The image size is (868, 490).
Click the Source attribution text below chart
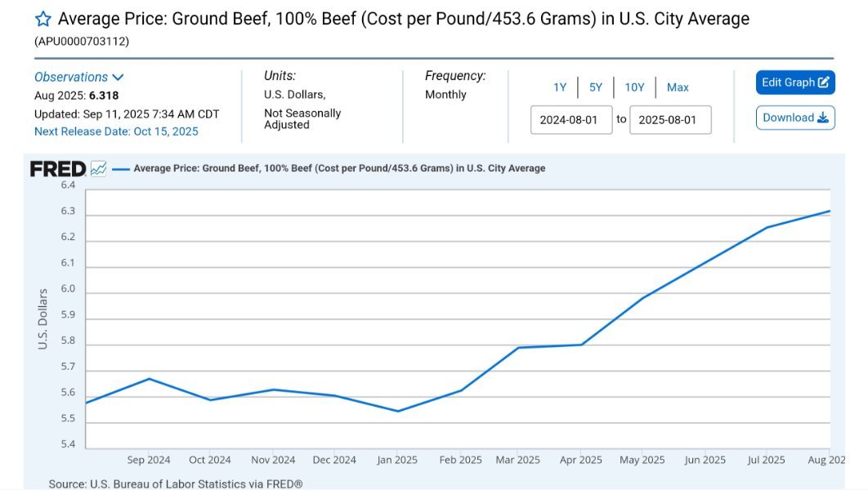click(175, 484)
